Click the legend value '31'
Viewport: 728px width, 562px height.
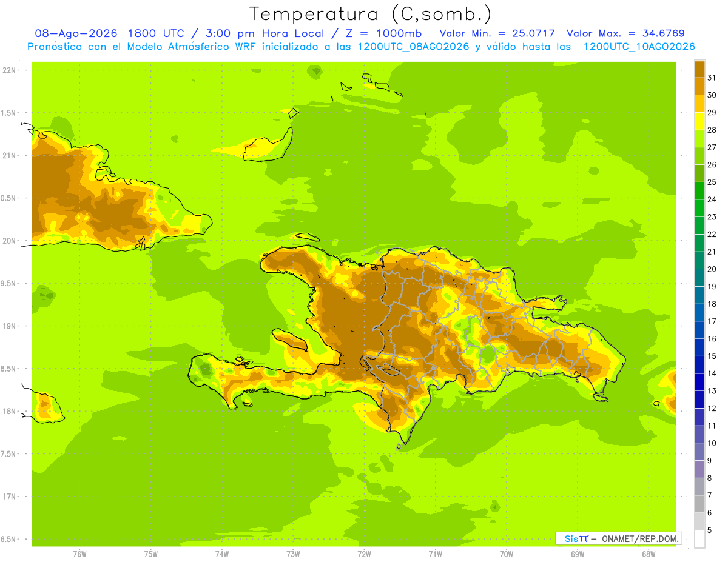(712, 78)
